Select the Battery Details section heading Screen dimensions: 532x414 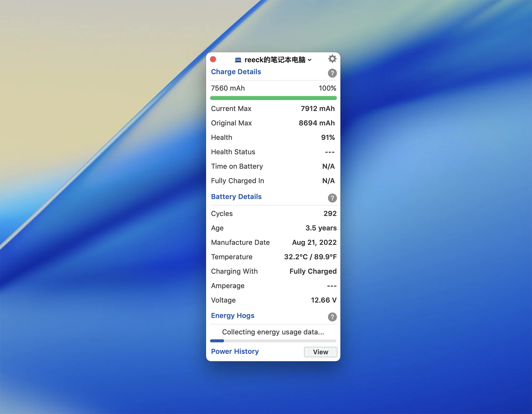click(x=236, y=197)
